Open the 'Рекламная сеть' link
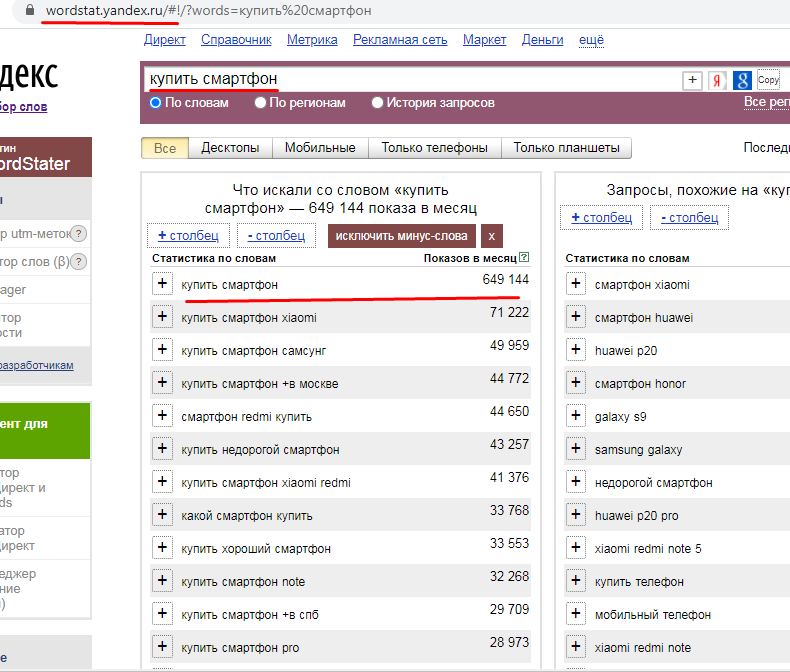The height and width of the screenshot is (672, 790). tap(400, 40)
